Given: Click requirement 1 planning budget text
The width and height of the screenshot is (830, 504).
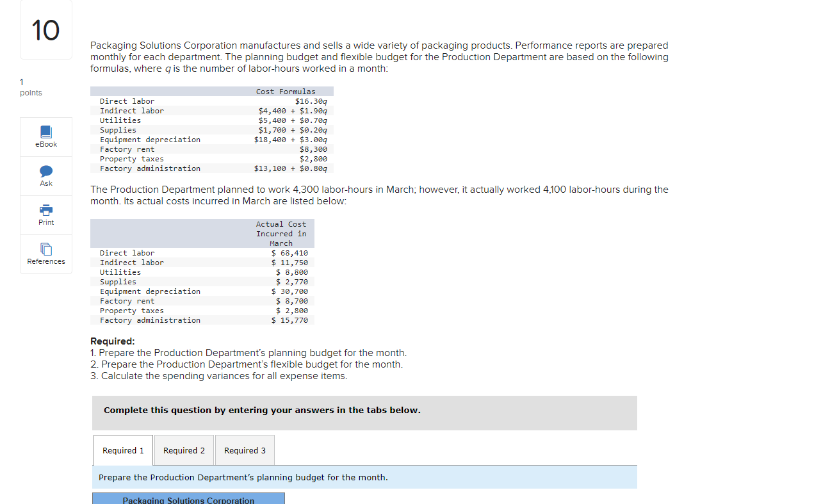Looking at the screenshot, I should pyautogui.click(x=248, y=353).
